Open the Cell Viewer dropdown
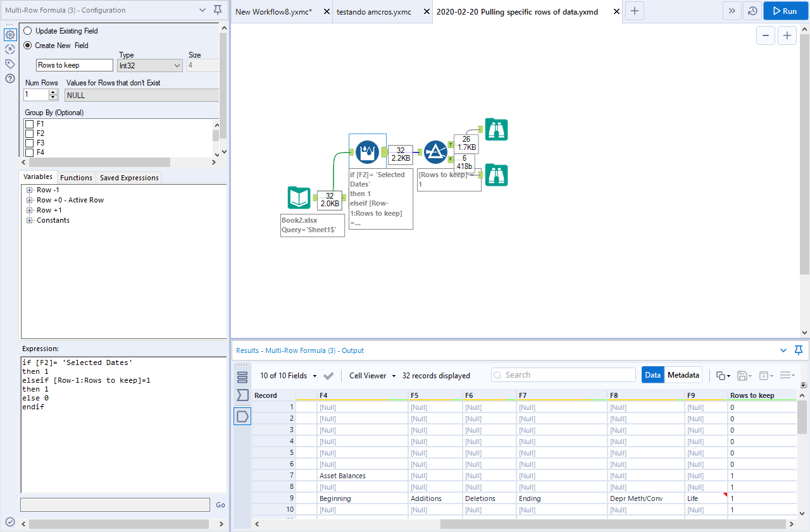Image resolution: width=810 pixels, height=532 pixels. (x=371, y=375)
